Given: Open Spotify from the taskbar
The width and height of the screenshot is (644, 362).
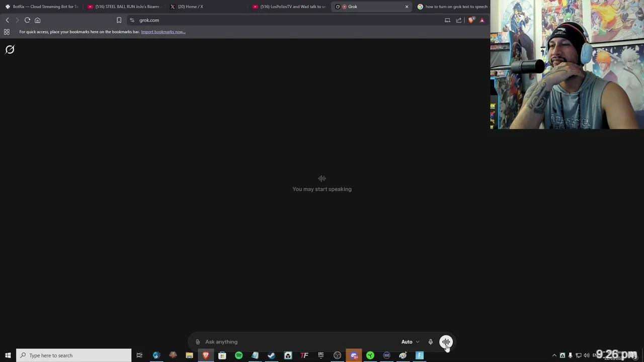Looking at the screenshot, I should pos(238,355).
